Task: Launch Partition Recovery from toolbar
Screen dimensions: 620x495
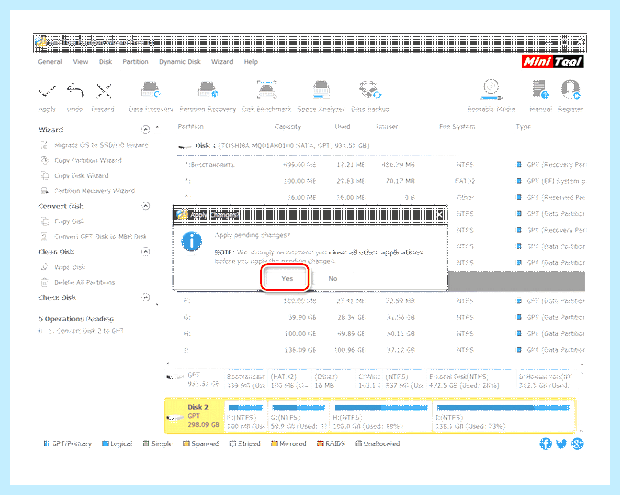Action: 208,89
